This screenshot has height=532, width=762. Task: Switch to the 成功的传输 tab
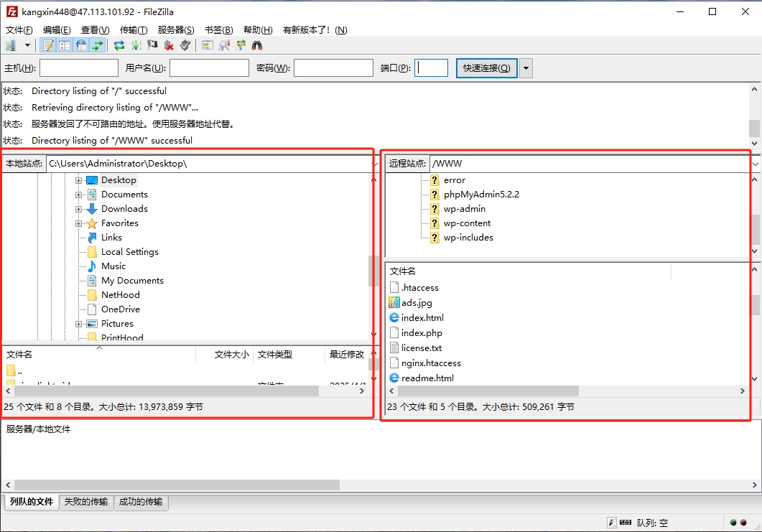coord(141,502)
